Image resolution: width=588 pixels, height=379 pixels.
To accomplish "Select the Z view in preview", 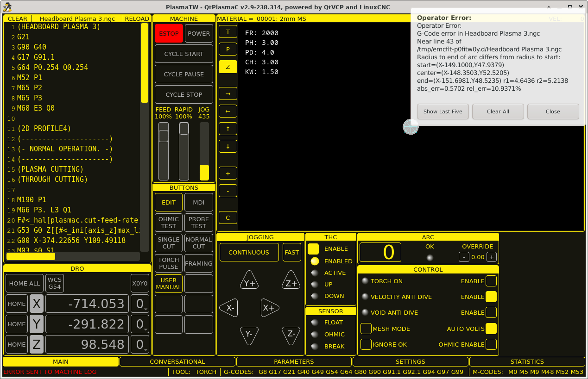I will [x=228, y=67].
